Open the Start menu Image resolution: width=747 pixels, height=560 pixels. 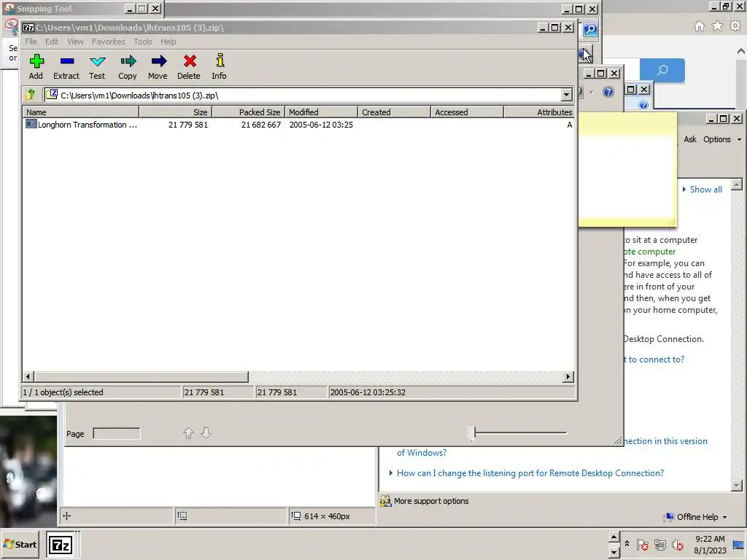click(x=20, y=544)
